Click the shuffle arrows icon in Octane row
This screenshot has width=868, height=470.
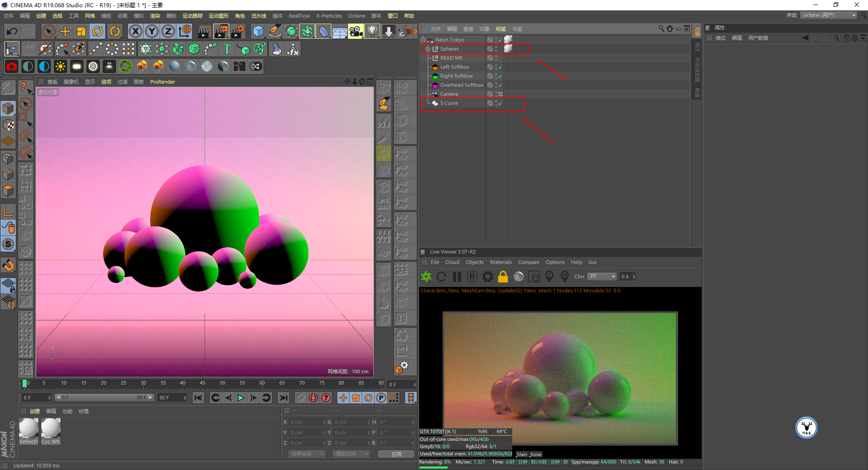pyautogui.click(x=256, y=66)
